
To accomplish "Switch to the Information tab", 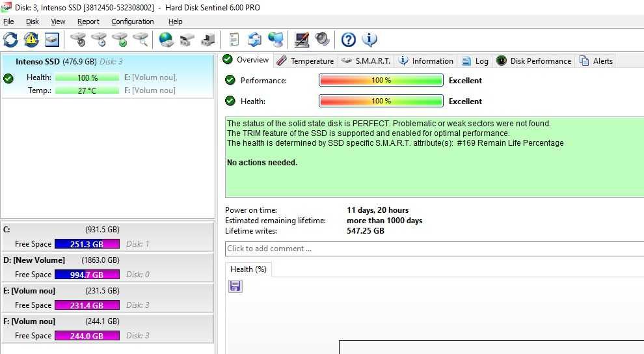I will 426,61.
